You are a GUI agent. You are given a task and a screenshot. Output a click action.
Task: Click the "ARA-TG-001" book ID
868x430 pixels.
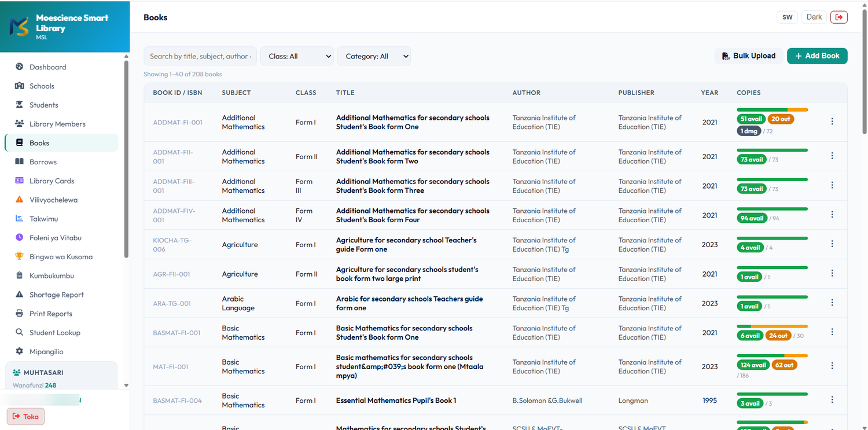tap(172, 303)
